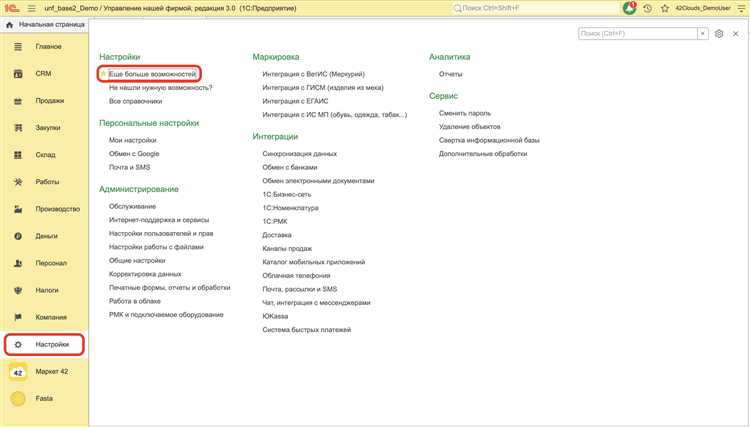The image size is (750, 427).
Task: Switch to Начальная страница tab
Action: point(46,24)
